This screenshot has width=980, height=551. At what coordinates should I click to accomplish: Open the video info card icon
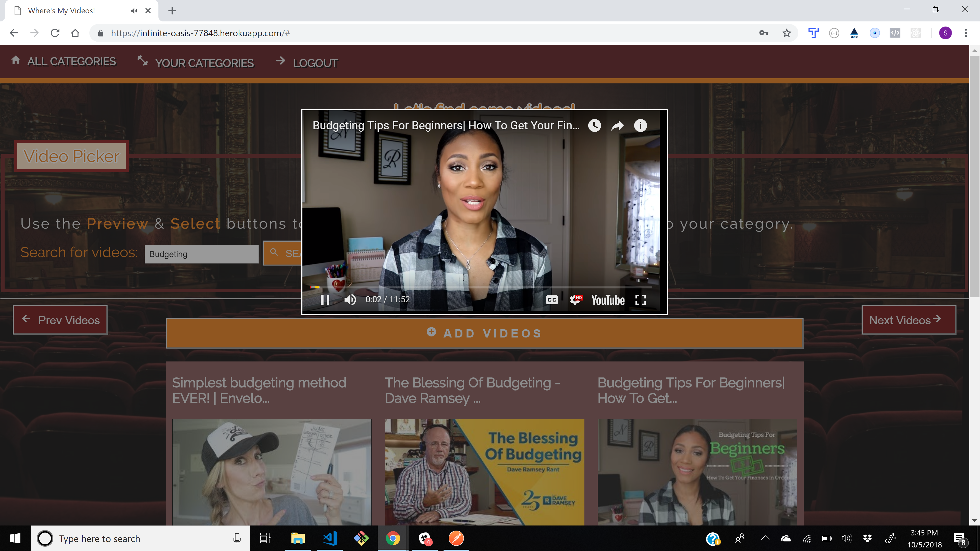pos(640,126)
